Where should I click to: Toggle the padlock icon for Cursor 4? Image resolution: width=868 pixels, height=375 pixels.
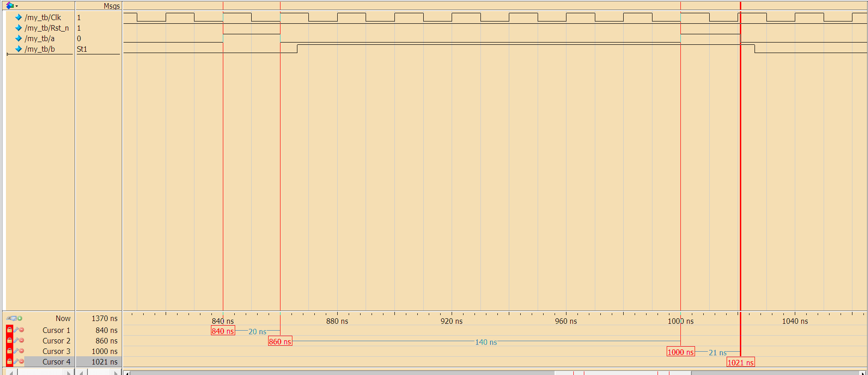click(9, 361)
